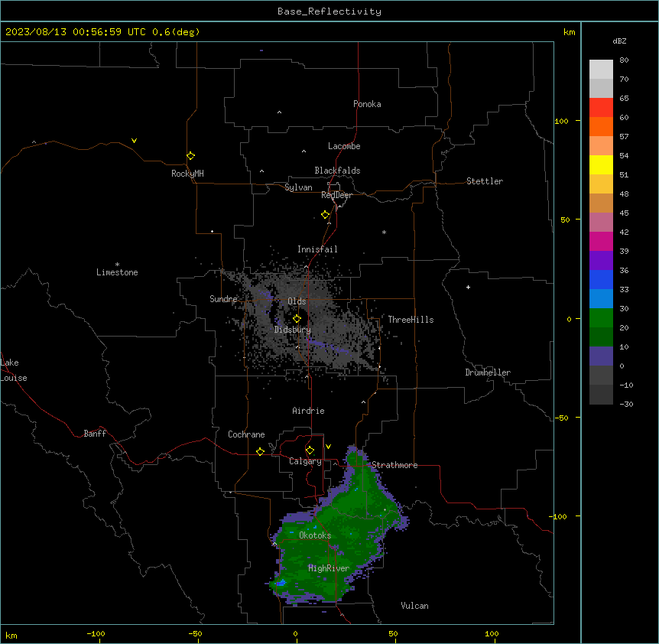Screen dimensions: 659x644
Task: Select the Sylvan label
Action: (298, 187)
